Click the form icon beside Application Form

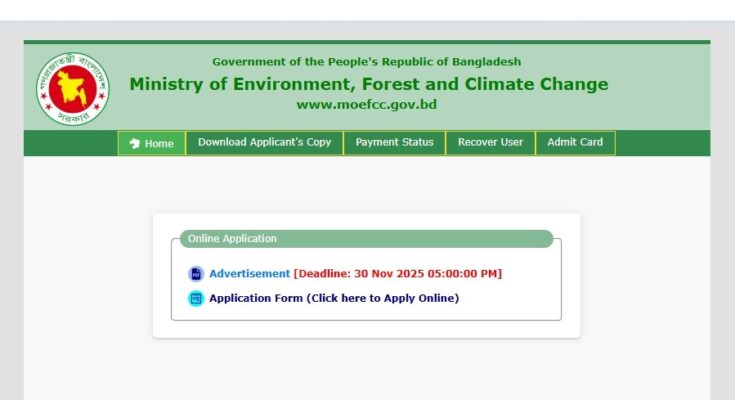[x=196, y=298]
